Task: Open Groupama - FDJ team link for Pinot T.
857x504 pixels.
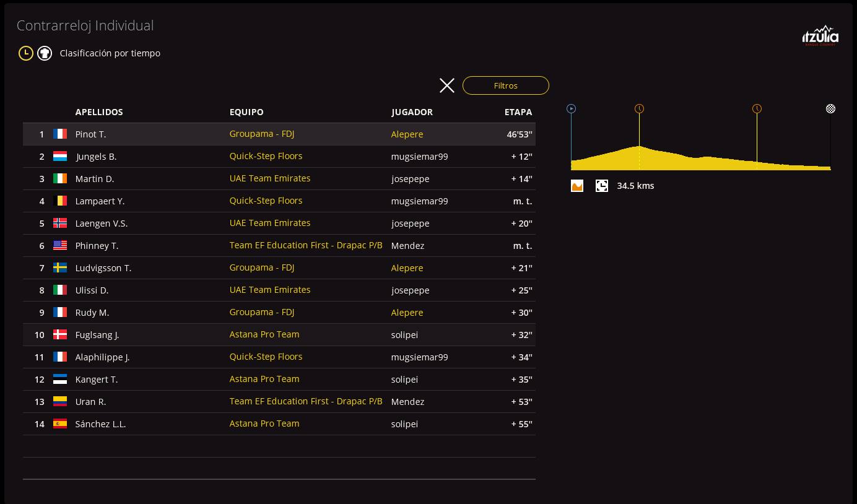Action: click(262, 134)
